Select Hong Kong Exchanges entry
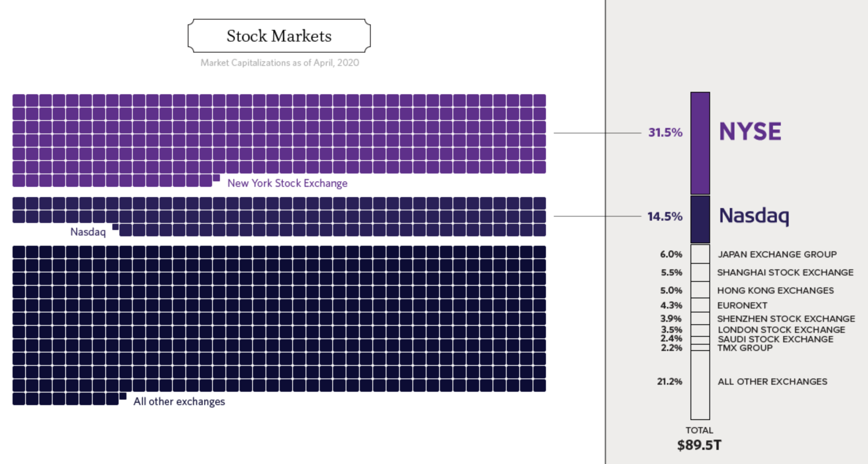 [775, 290]
